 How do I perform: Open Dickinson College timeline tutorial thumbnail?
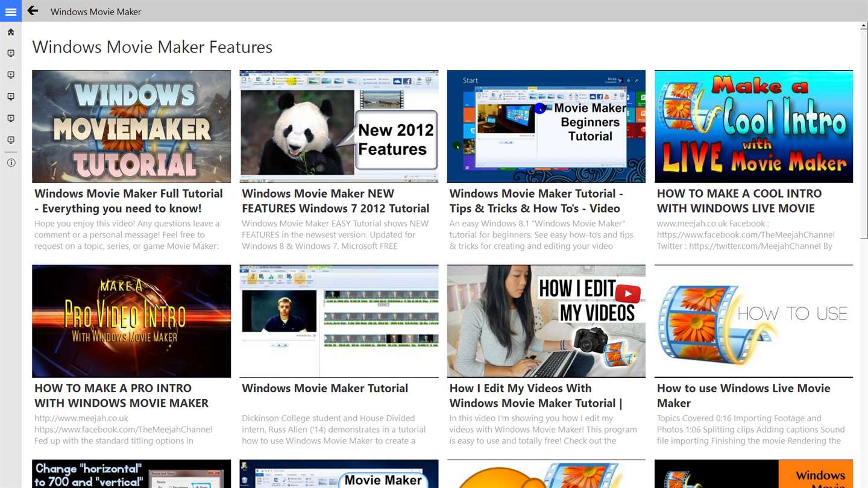339,321
